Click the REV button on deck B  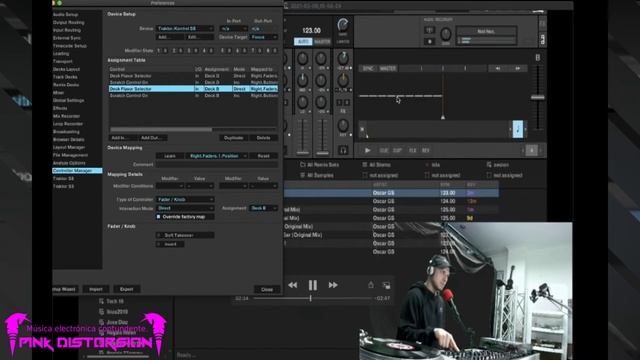point(425,150)
